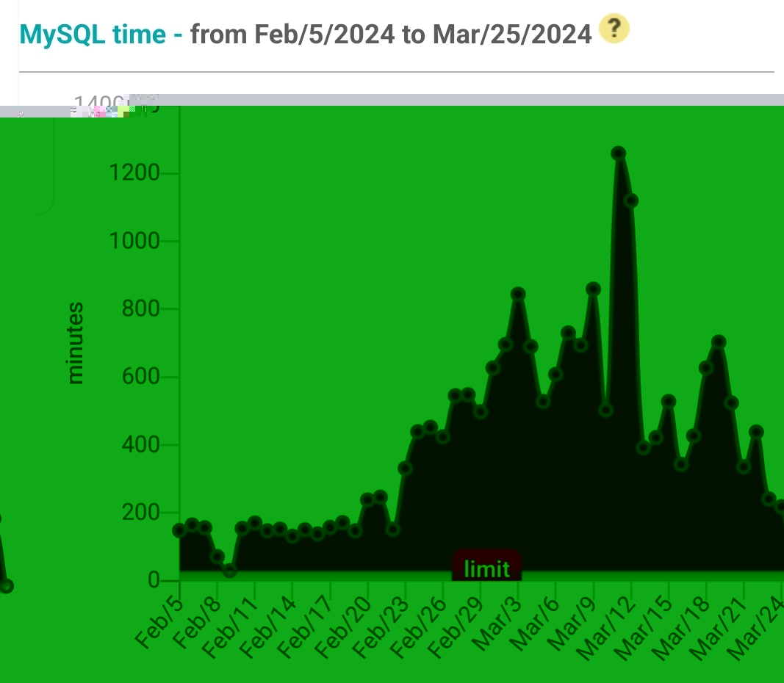Click the "Feb/5" x-axis date label
Screen dimensions: 784x683
(159, 624)
